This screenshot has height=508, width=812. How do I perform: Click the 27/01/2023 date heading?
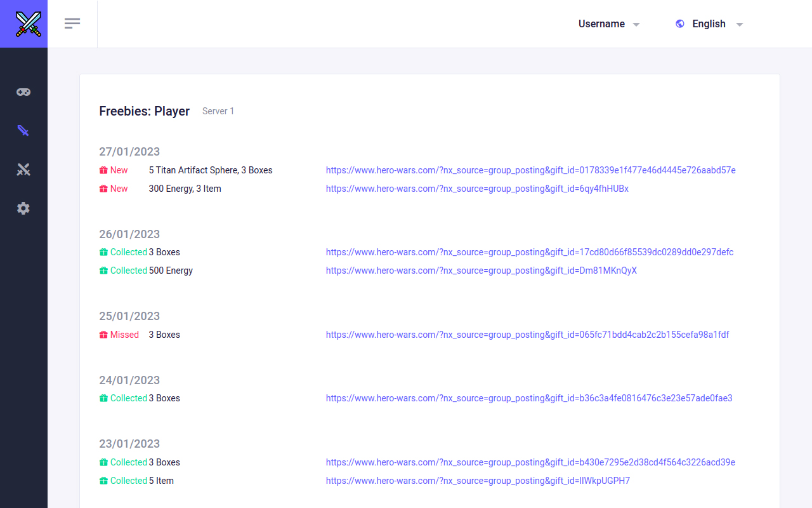pos(129,152)
